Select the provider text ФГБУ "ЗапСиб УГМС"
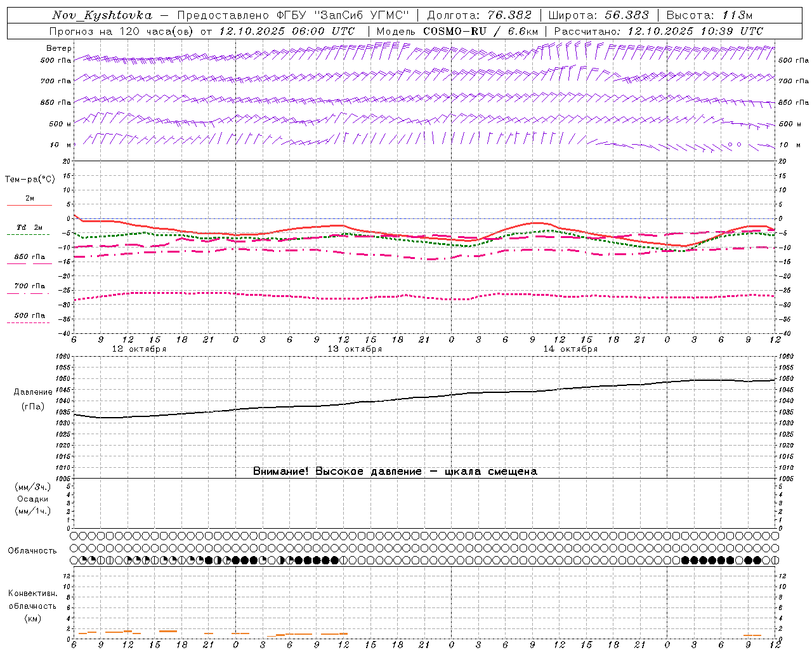This screenshot has height=650, width=812. click(x=343, y=15)
